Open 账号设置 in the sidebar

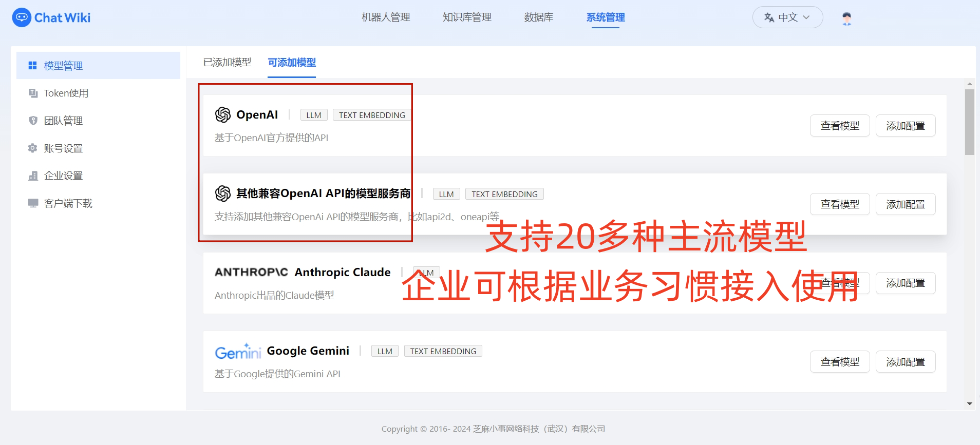(98, 148)
